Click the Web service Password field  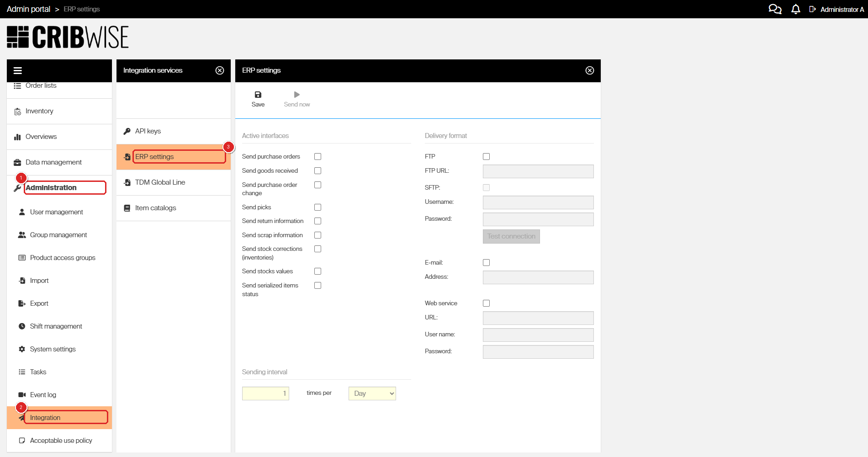[x=538, y=352]
